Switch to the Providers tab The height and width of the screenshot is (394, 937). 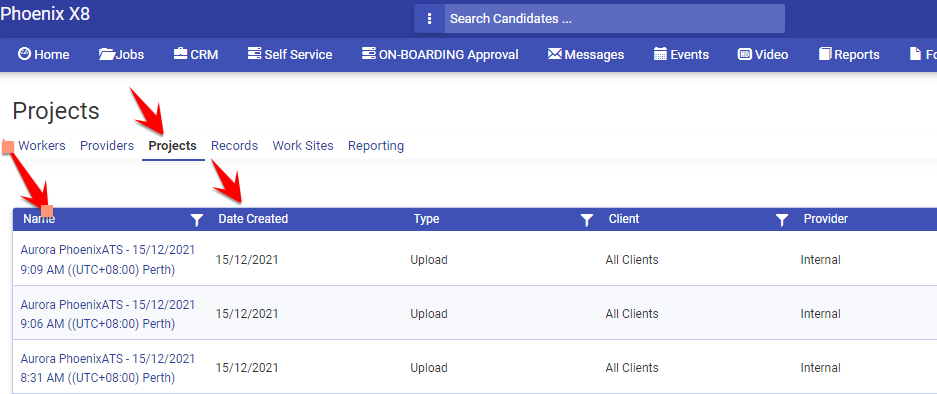[x=107, y=145]
